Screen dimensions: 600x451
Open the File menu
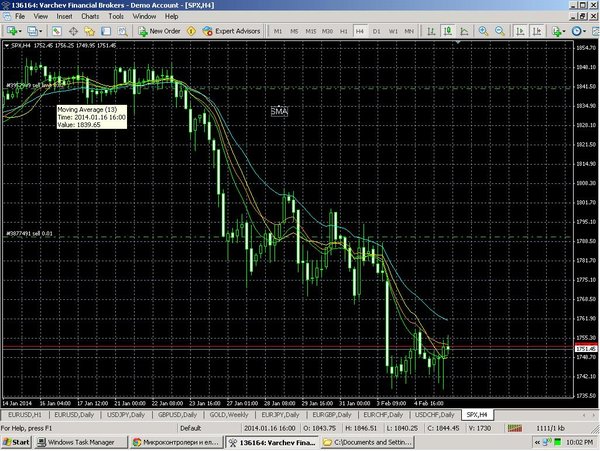[20, 16]
